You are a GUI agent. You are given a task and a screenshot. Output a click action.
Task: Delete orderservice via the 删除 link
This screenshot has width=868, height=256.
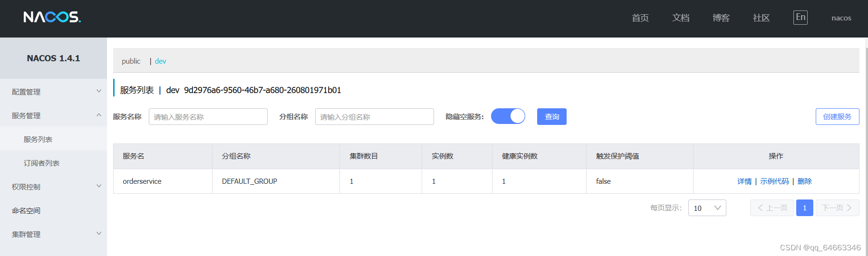[x=804, y=181]
